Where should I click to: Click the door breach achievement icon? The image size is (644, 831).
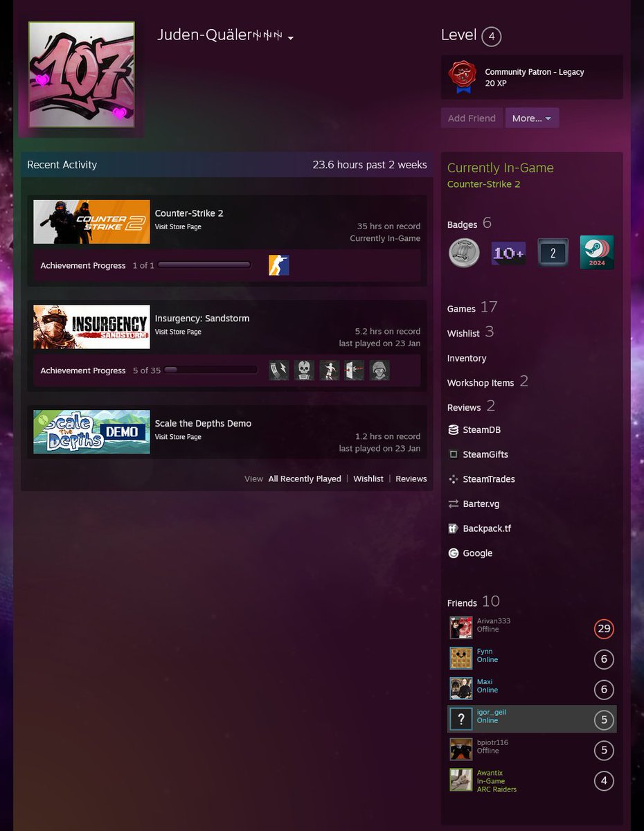point(355,370)
